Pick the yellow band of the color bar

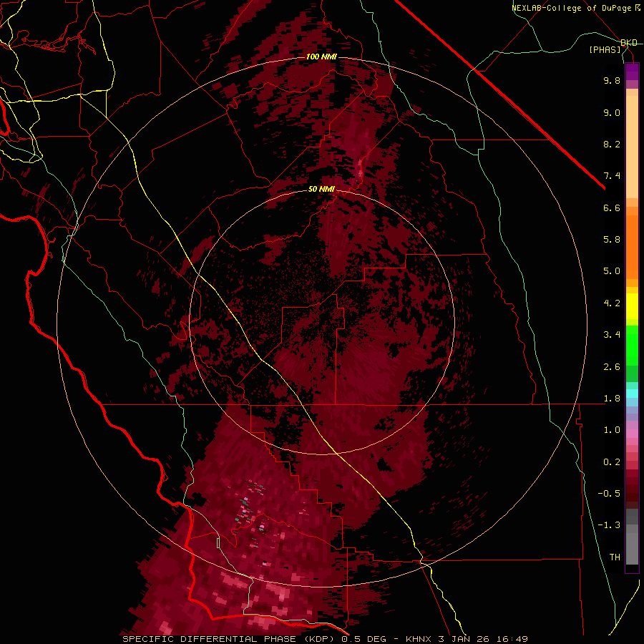point(632,306)
